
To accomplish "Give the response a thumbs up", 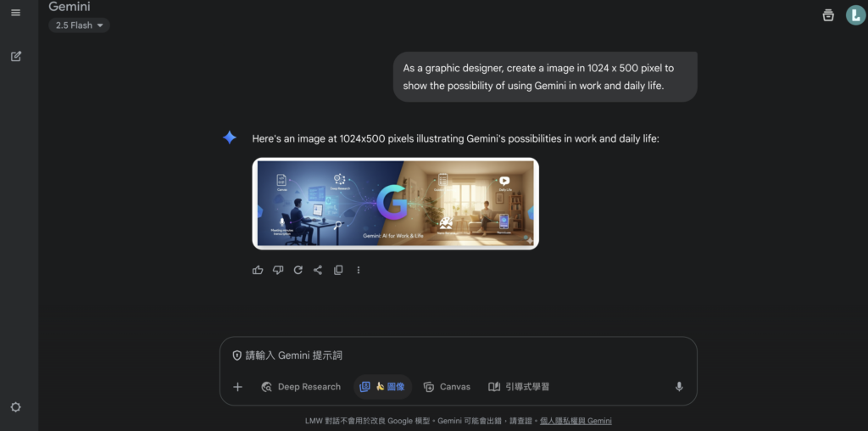I will pyautogui.click(x=258, y=270).
